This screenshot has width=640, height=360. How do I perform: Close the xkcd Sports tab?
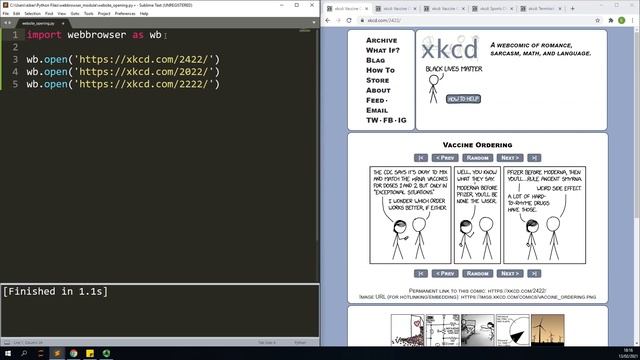[x=511, y=9]
